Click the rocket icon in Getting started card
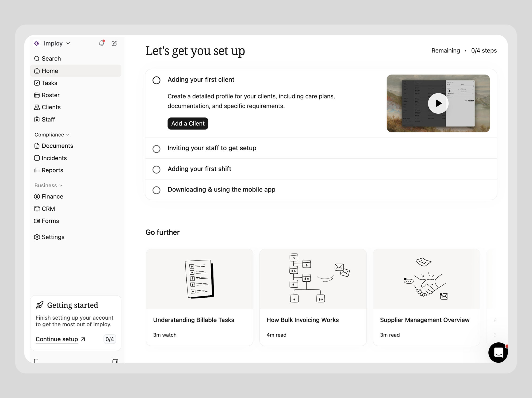The image size is (532, 398). click(40, 305)
